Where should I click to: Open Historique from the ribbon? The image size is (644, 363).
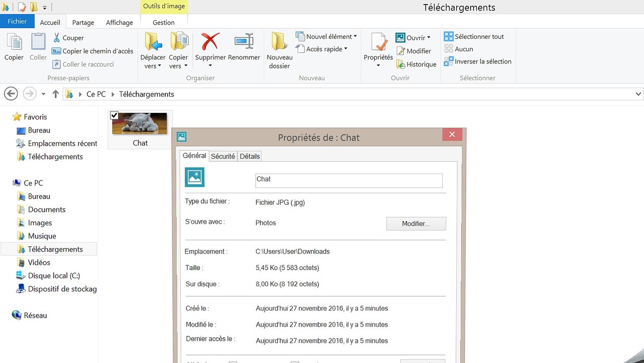(x=416, y=64)
